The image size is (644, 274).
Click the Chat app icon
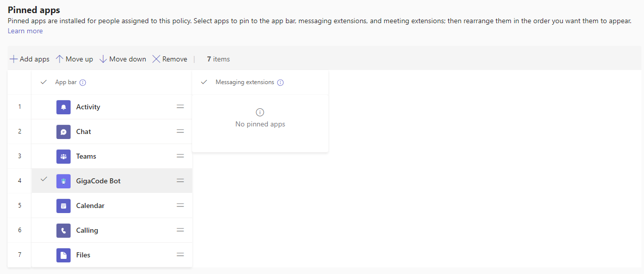coord(64,131)
